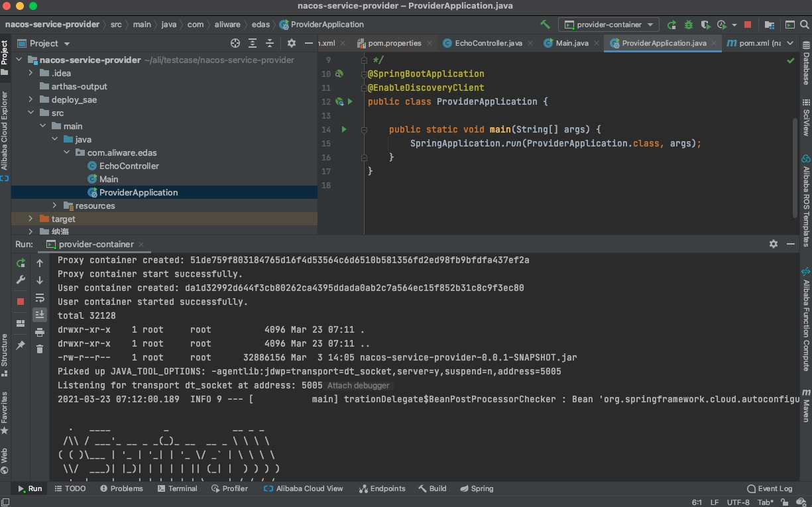The height and width of the screenshot is (507, 812).
Task: Open the Terminal tool window tab
Action: 177,488
